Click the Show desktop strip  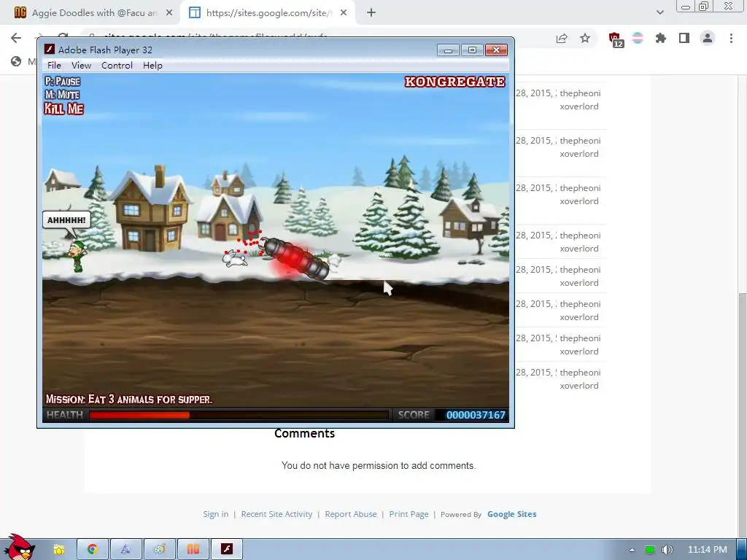coord(742,550)
